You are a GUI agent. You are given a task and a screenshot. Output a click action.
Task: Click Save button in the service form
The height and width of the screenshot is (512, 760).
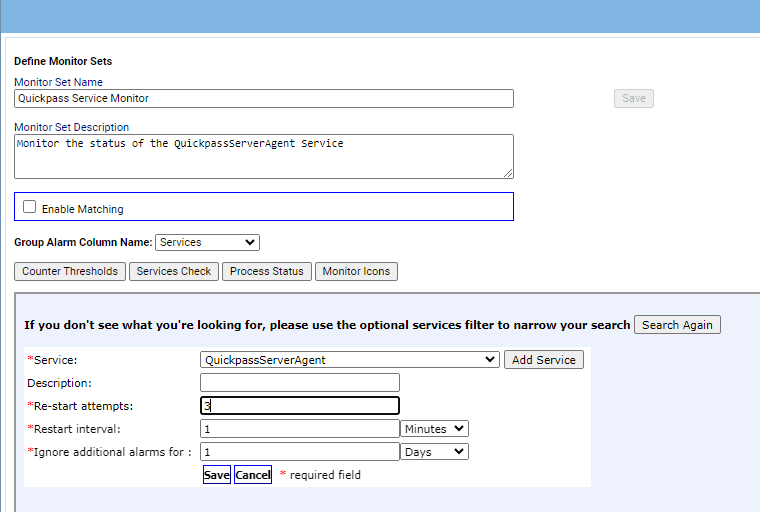coord(217,475)
